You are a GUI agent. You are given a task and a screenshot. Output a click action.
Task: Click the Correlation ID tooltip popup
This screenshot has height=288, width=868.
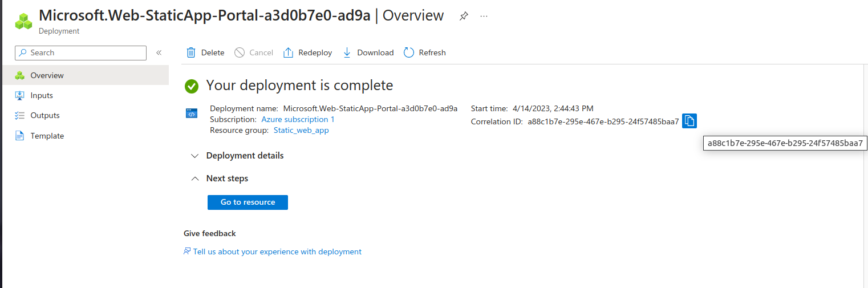coord(785,143)
